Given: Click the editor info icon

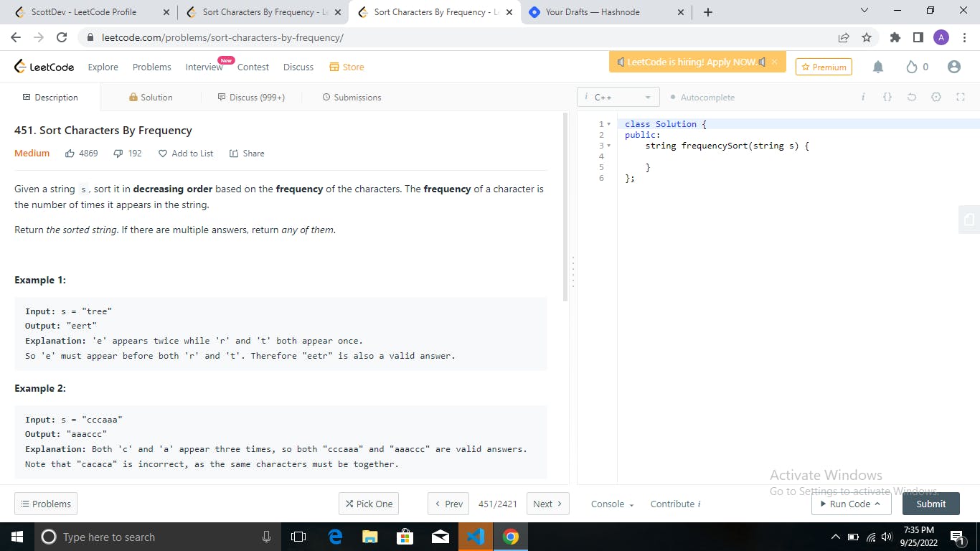Looking at the screenshot, I should (863, 97).
